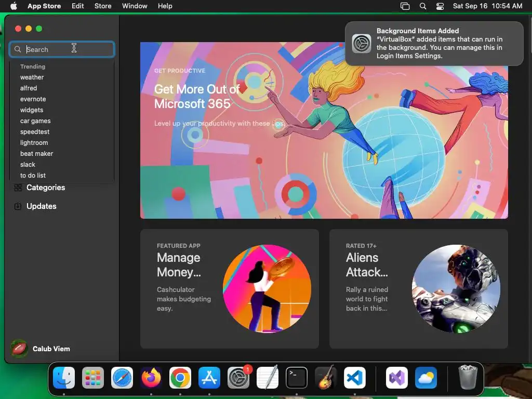Open the App Store menu

44,6
